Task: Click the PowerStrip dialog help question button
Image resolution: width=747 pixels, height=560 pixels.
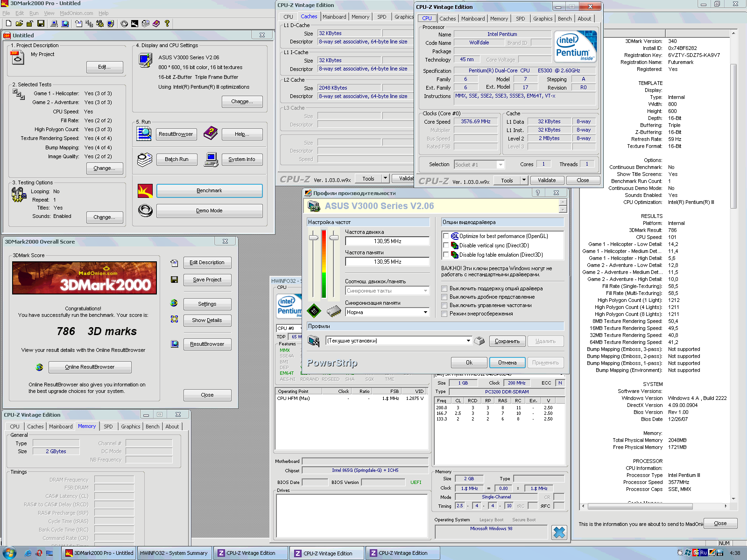Action: click(538, 193)
